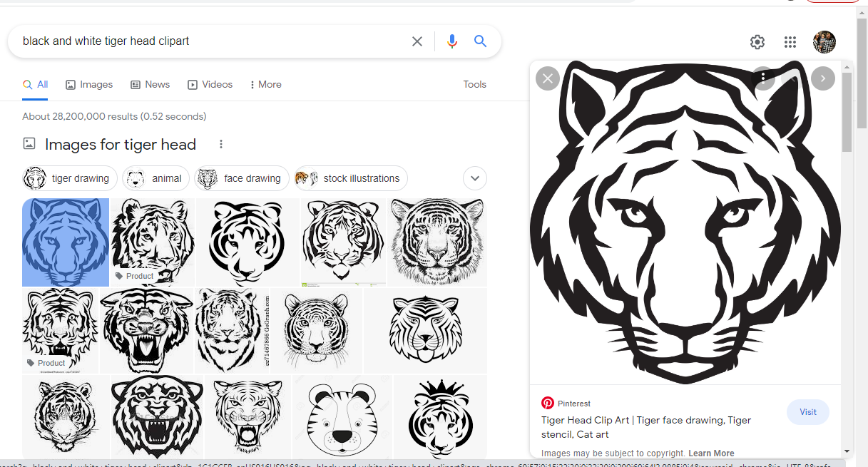This screenshot has height=467, width=868.
Task: Open the Learn More copyright link
Action: [711, 453]
